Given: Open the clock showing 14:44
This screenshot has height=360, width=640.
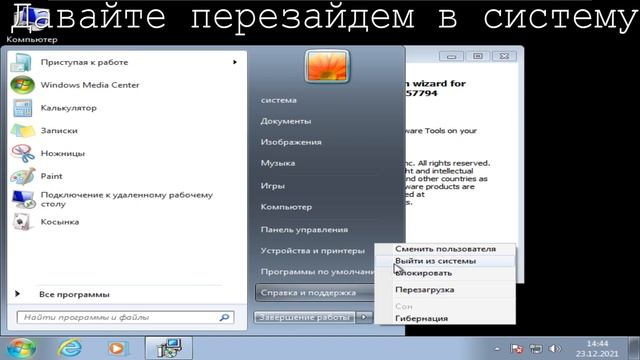Looking at the screenshot, I should tap(597, 349).
